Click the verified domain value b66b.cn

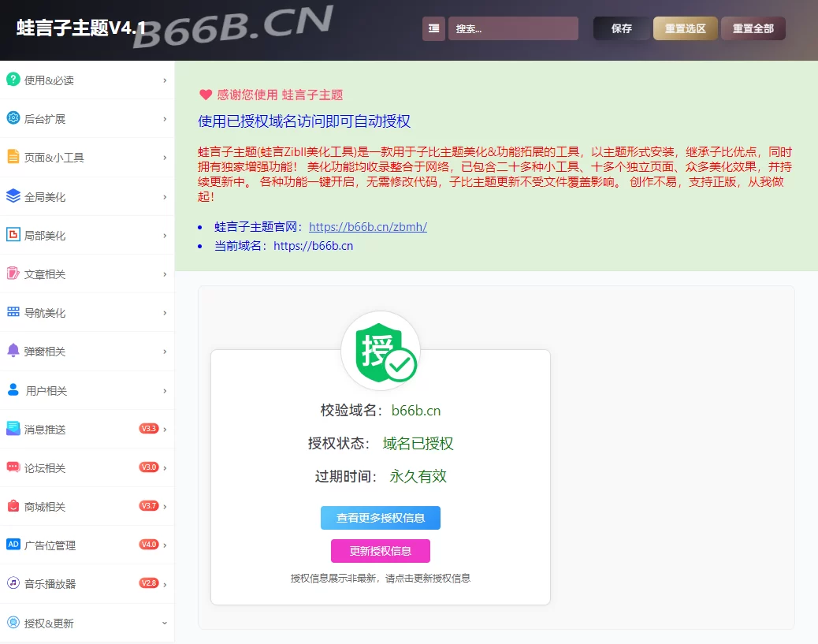pyautogui.click(x=416, y=411)
